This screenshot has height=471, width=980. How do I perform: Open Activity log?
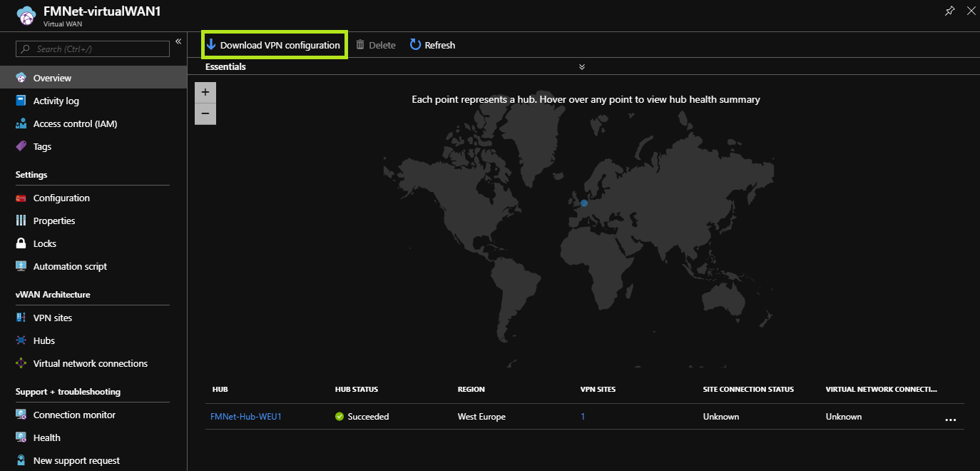point(56,101)
